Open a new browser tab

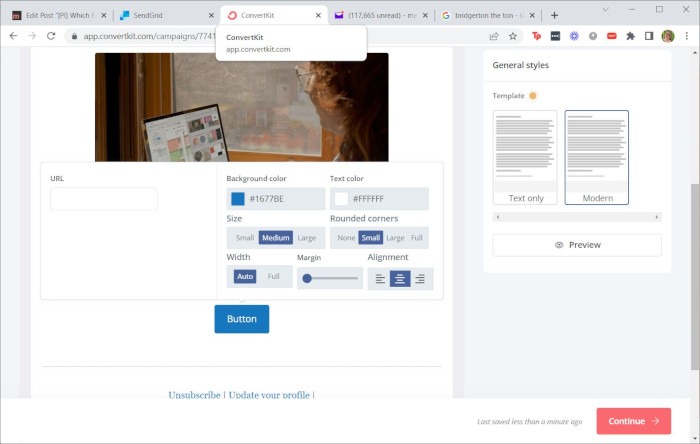pos(554,15)
